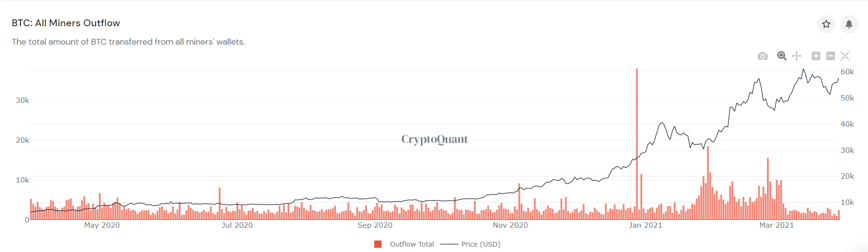Autoscale the chart with the crossed-arrows icon

845,56
